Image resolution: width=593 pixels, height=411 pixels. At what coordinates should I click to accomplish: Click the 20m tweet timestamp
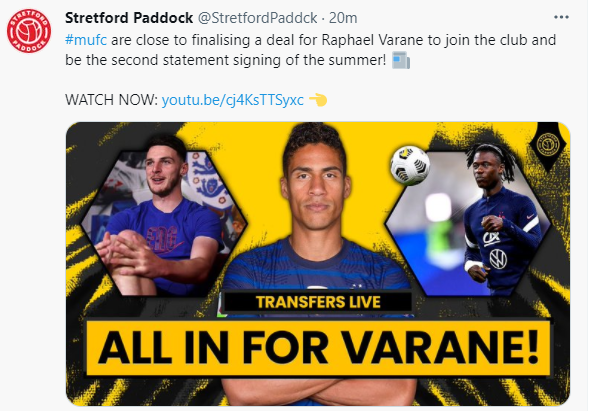click(x=343, y=18)
